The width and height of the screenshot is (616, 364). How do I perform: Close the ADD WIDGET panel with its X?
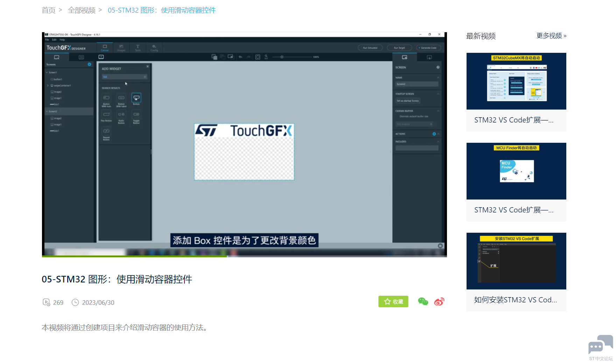click(x=147, y=66)
